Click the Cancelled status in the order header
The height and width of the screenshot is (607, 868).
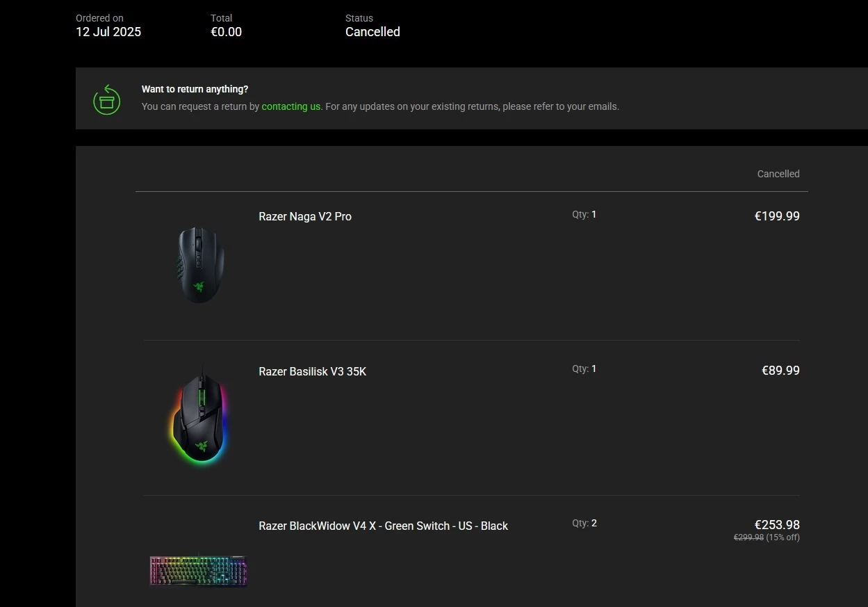click(372, 32)
